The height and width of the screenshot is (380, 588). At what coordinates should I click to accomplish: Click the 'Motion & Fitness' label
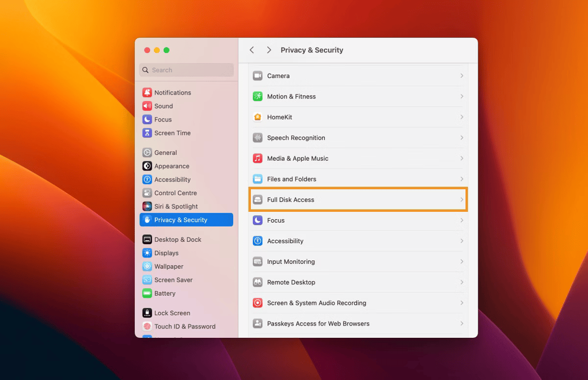pyautogui.click(x=292, y=97)
